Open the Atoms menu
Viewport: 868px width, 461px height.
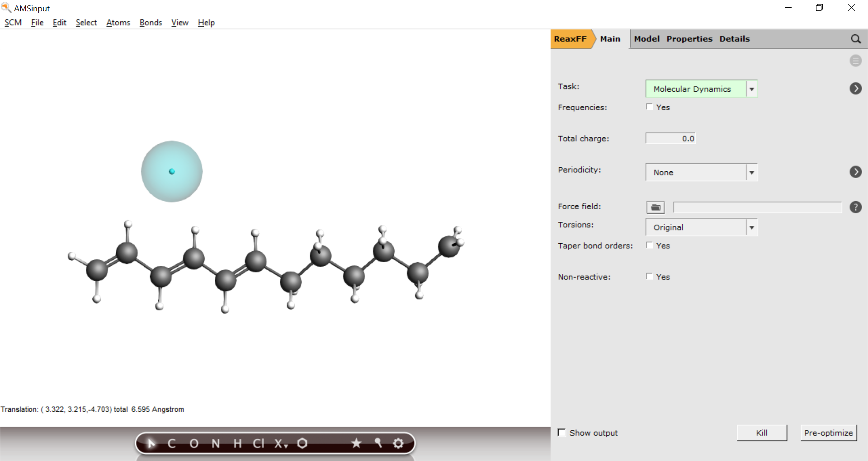coord(118,23)
